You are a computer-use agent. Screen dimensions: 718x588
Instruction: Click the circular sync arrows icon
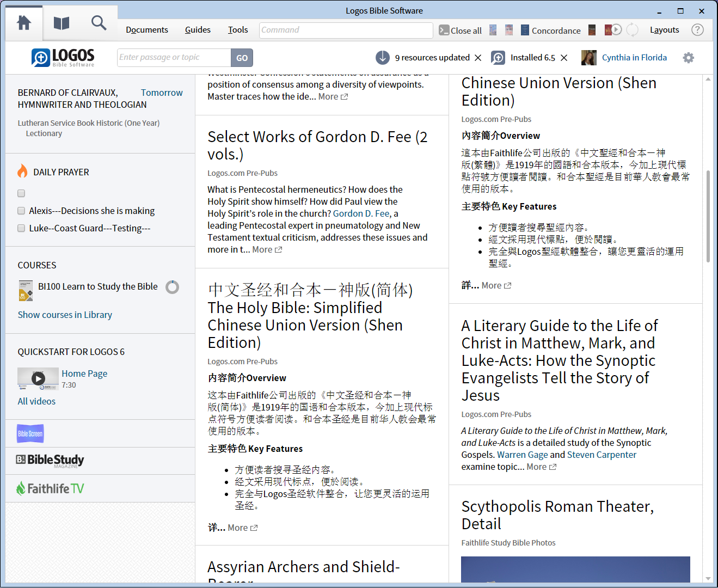(633, 30)
